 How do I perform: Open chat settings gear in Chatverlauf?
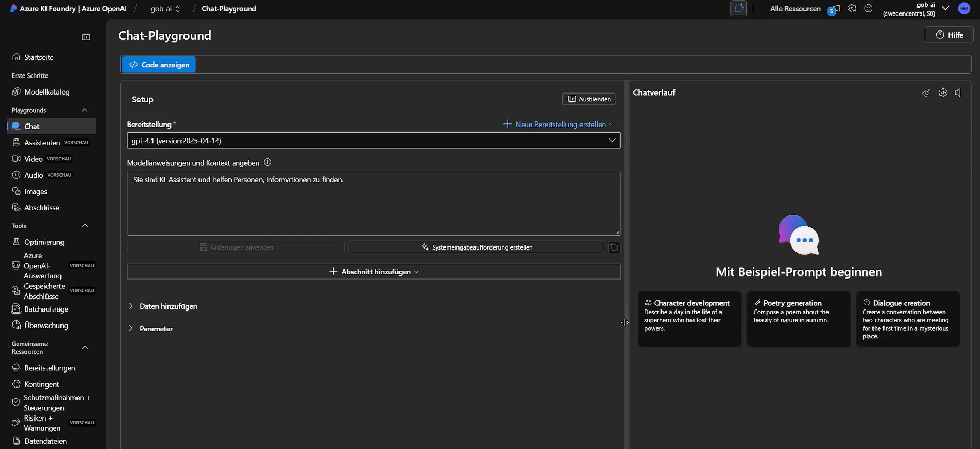tap(943, 93)
